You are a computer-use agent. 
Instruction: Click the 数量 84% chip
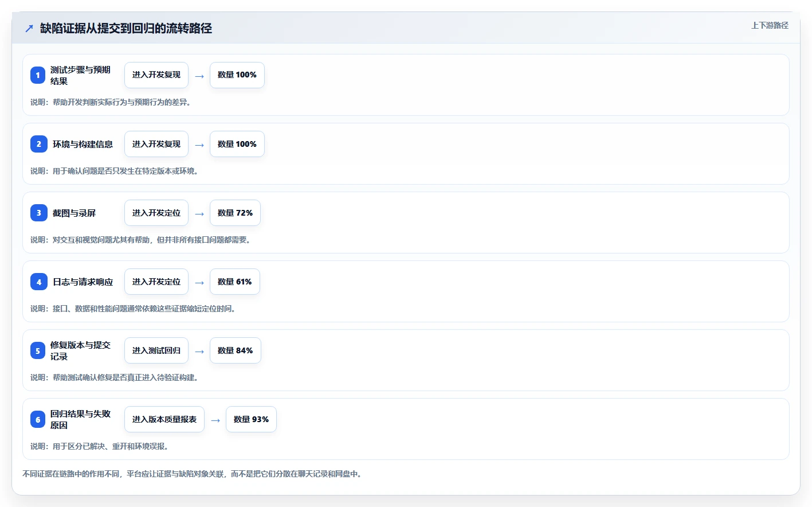(x=236, y=350)
